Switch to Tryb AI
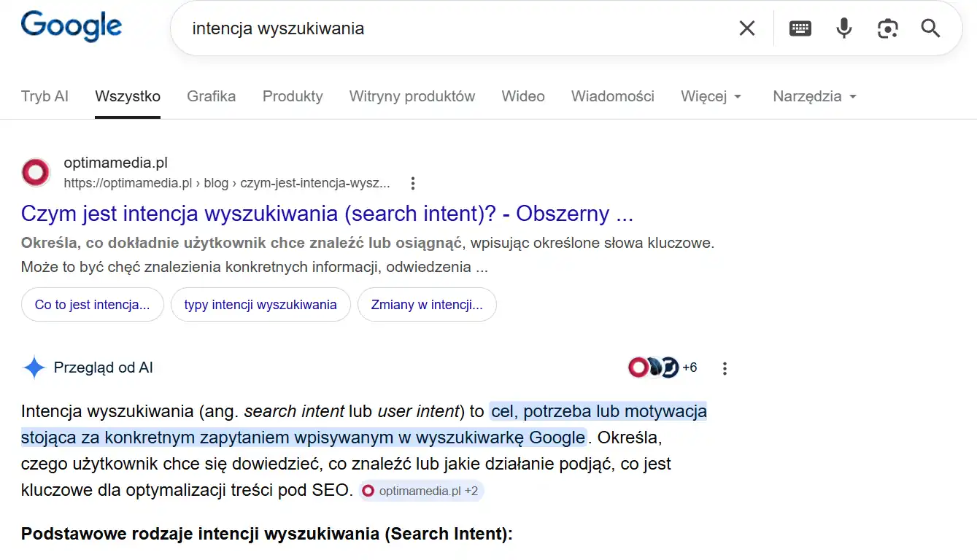 tap(45, 96)
